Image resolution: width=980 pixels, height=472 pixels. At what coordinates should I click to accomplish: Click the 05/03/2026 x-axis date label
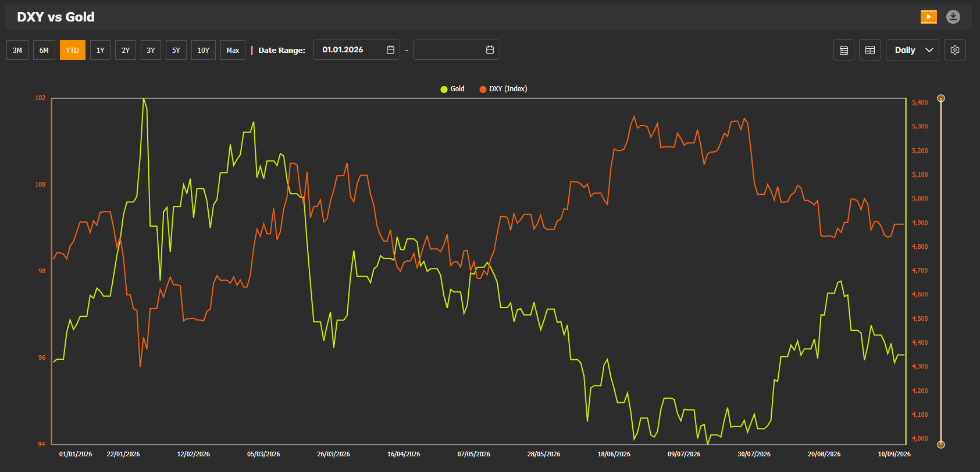[263, 454]
